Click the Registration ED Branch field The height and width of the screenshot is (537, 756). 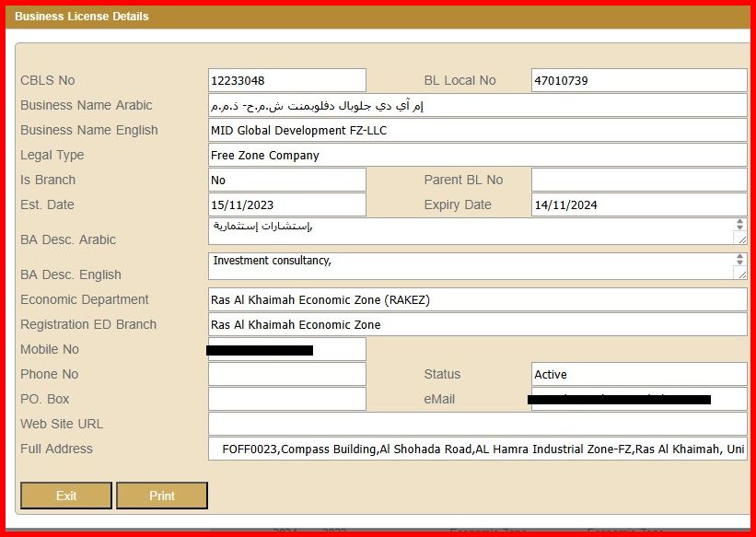click(x=478, y=324)
